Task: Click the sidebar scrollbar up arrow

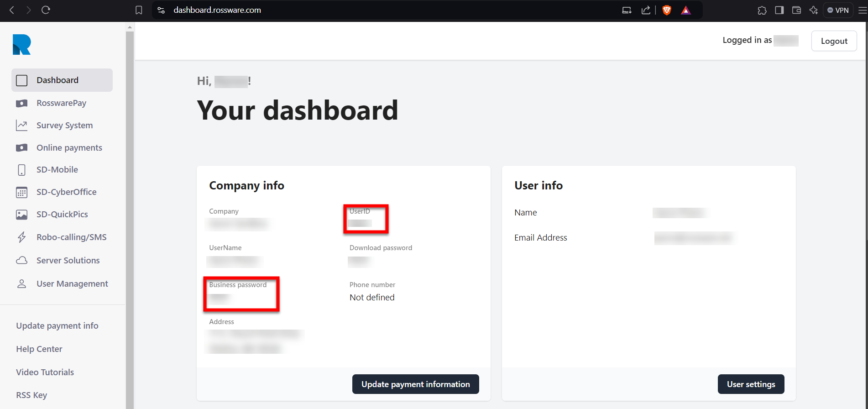Action: point(130,27)
